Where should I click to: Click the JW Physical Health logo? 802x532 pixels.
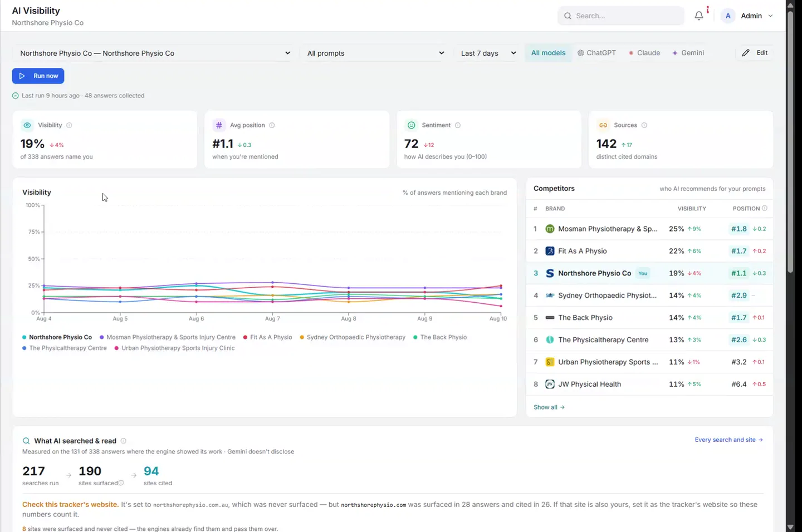point(550,385)
